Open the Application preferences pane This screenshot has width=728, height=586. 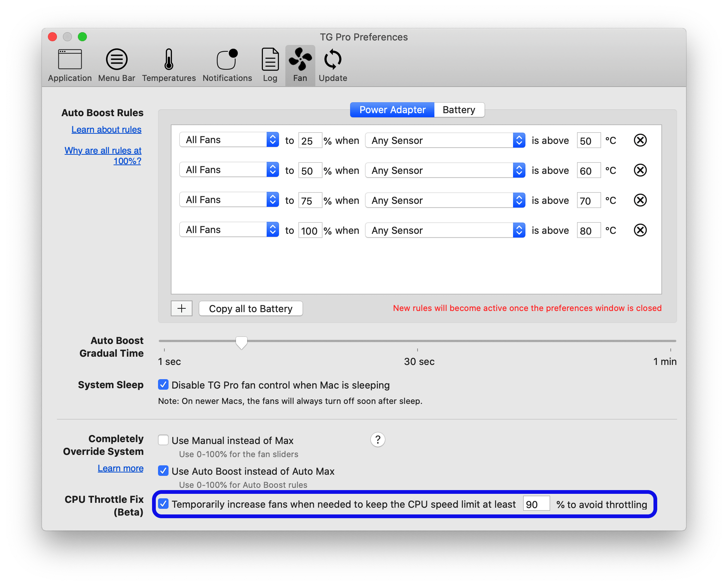(x=70, y=64)
